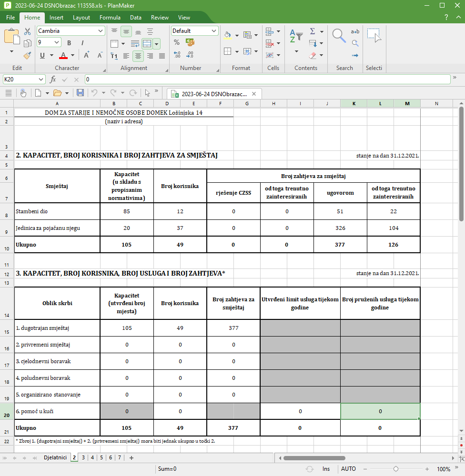Click the currency coins number format icon
This screenshot has width=465, height=476.
coord(190,43)
